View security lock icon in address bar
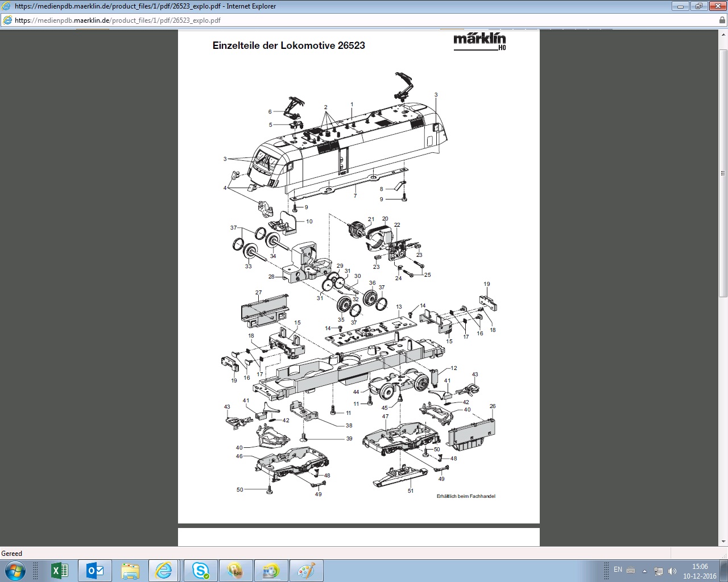Image resolution: width=728 pixels, height=582 pixels. click(x=722, y=20)
